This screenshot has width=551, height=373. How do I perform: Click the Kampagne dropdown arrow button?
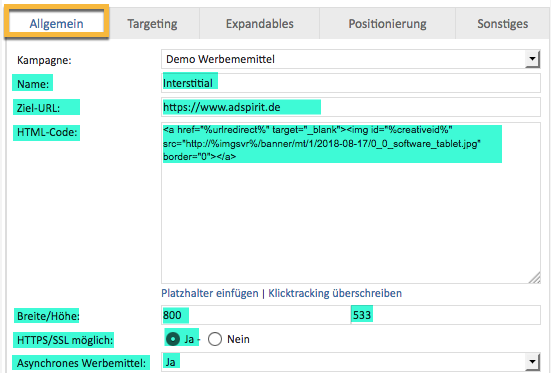coord(532,59)
